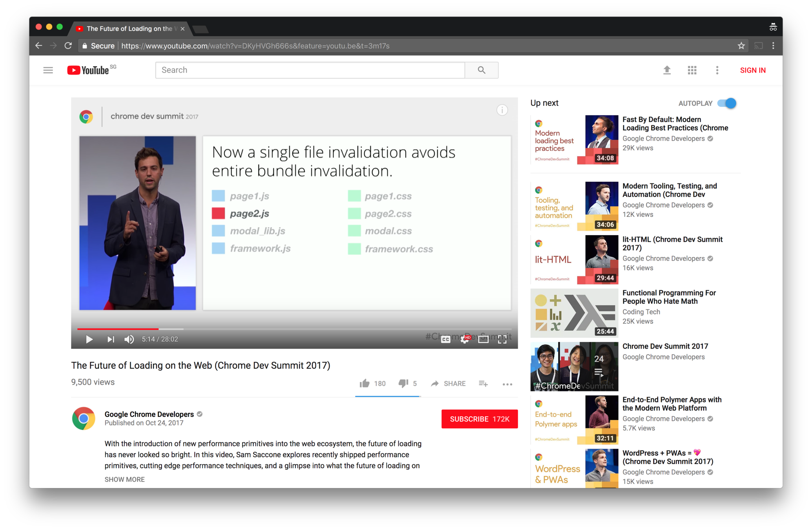Open the YouTube apps grid icon
The height and width of the screenshot is (530, 812).
pos(692,70)
